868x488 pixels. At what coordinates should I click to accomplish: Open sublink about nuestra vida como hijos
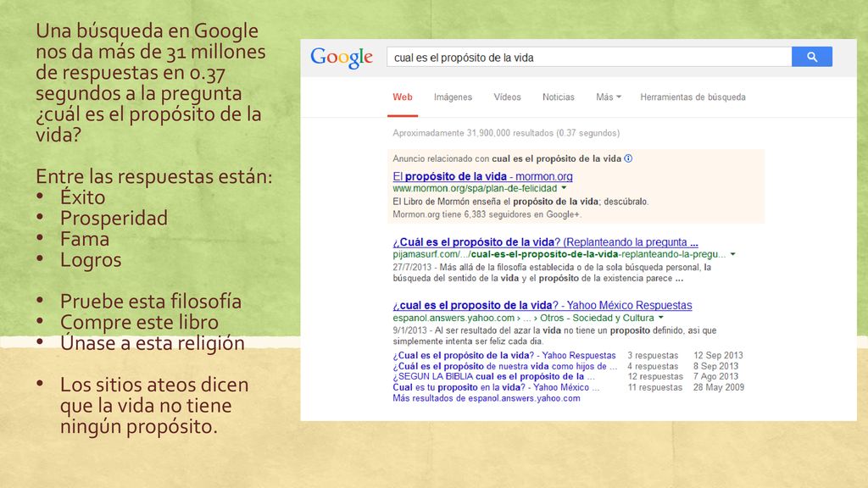click(505, 366)
